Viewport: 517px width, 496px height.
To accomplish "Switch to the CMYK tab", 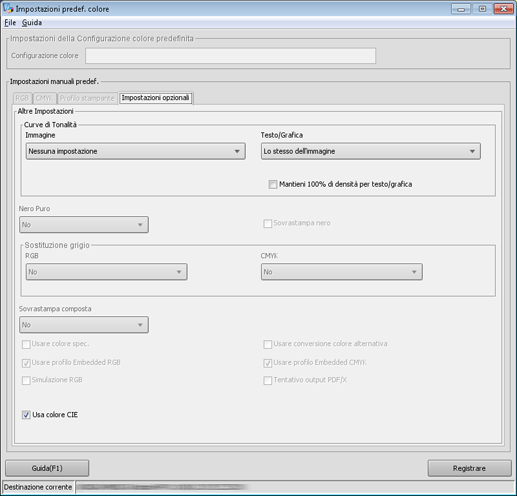I will [44, 98].
